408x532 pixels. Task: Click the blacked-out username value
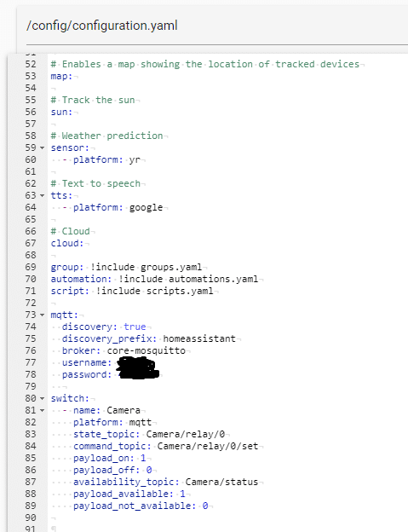pos(135,363)
